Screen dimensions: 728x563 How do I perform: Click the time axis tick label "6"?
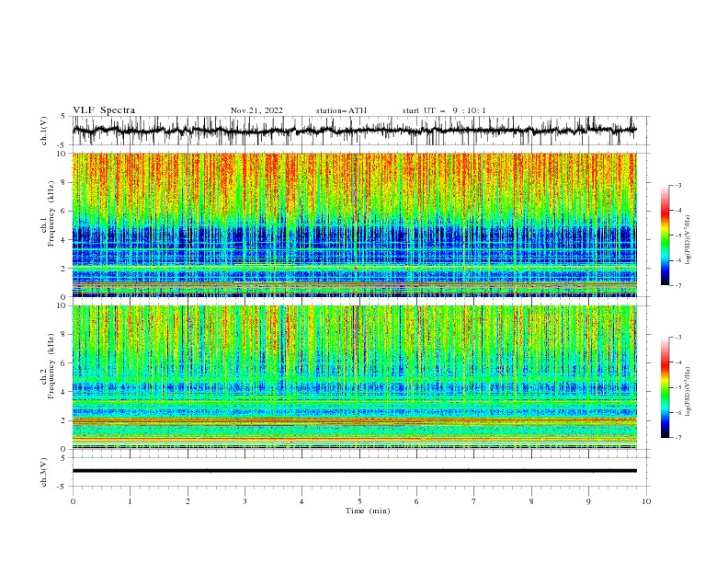(416, 501)
